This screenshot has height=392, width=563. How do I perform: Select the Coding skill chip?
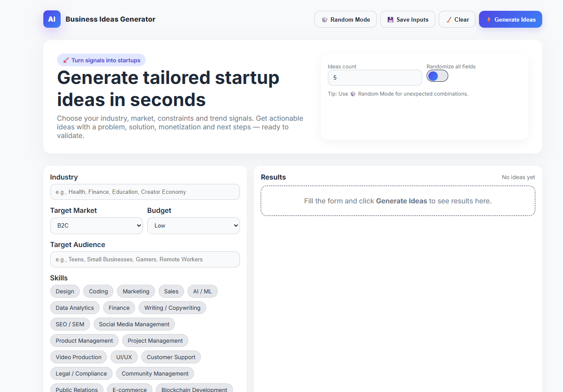(98, 291)
